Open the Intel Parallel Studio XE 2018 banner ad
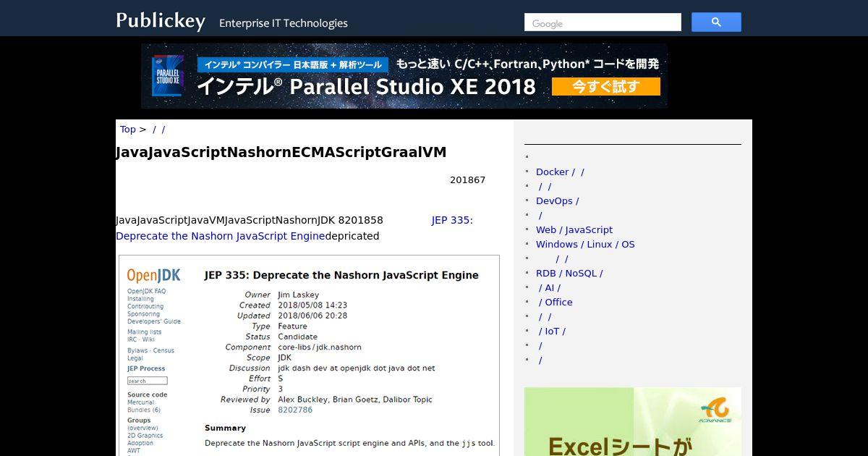Image resolution: width=868 pixels, height=456 pixels. pos(404,76)
